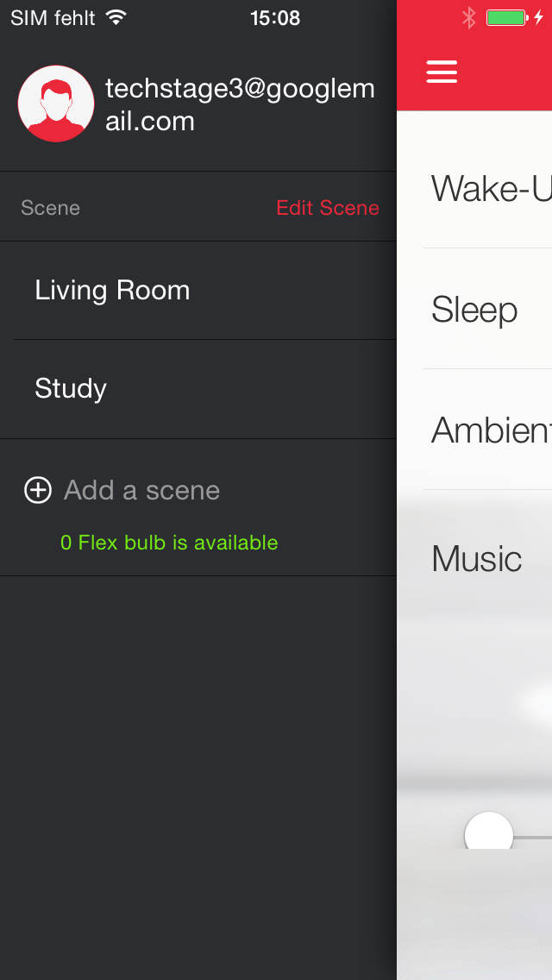Open the Wake-Up mode
Viewport: 552px width, 980px height.
(490, 188)
